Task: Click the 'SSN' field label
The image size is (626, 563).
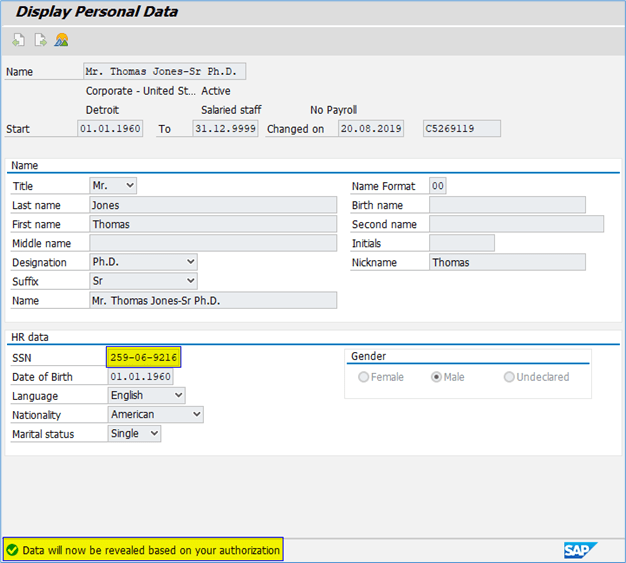Action: [x=22, y=358]
